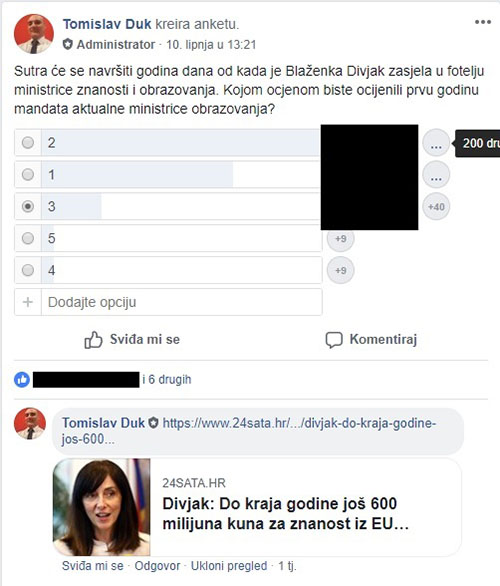Click Ukloni pregled under the comment

coord(229,566)
